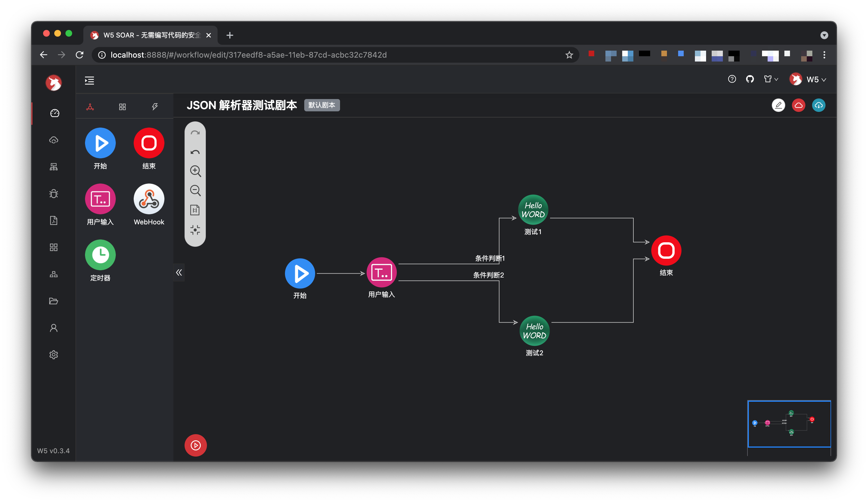
Task: Select the 测试1 Hello WORD node
Action: coord(533,210)
